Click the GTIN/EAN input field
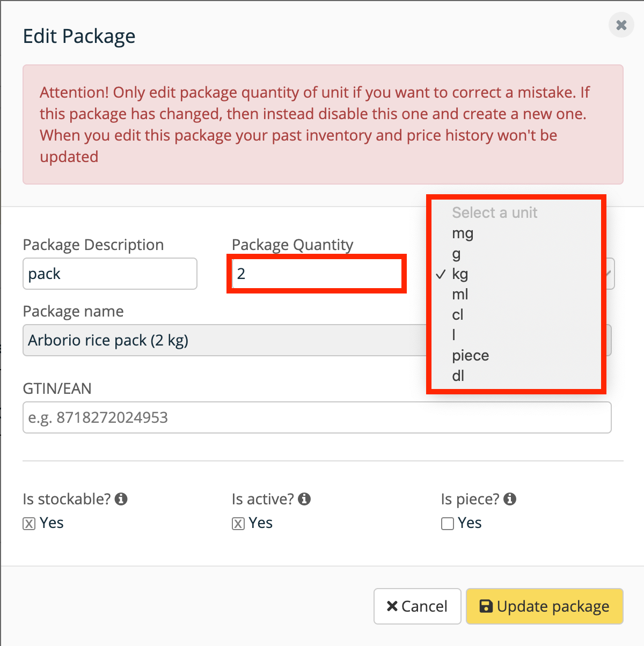 click(317, 417)
